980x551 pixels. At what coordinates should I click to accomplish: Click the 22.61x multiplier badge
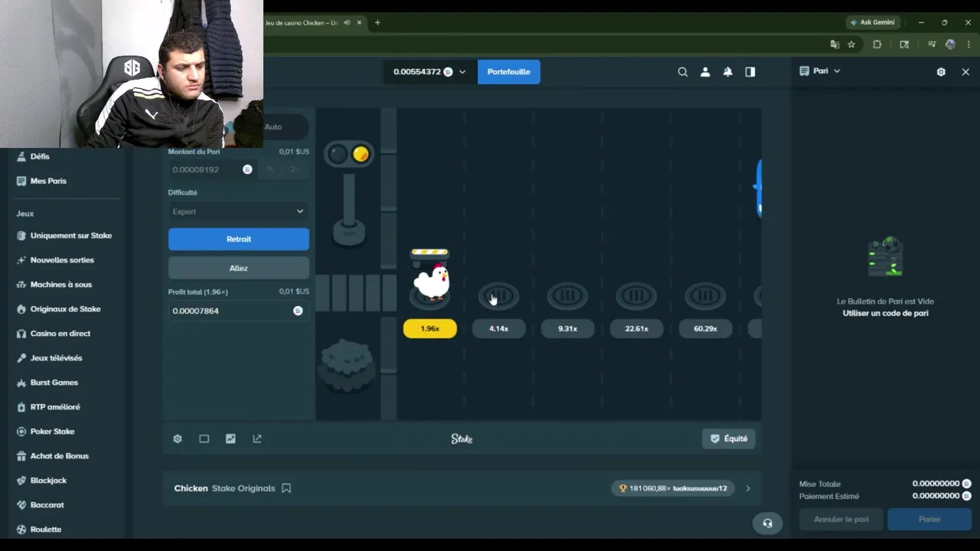[636, 328]
